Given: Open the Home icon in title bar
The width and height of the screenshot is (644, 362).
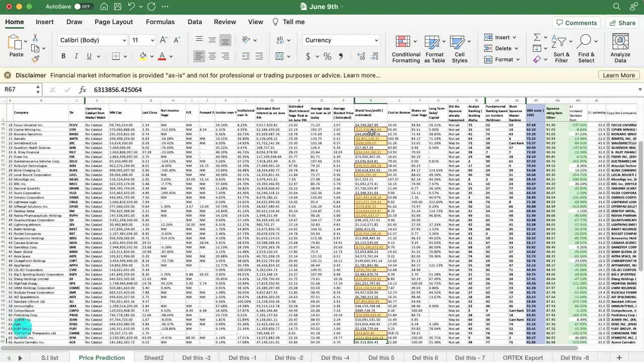Looking at the screenshot, I should 104,7.
